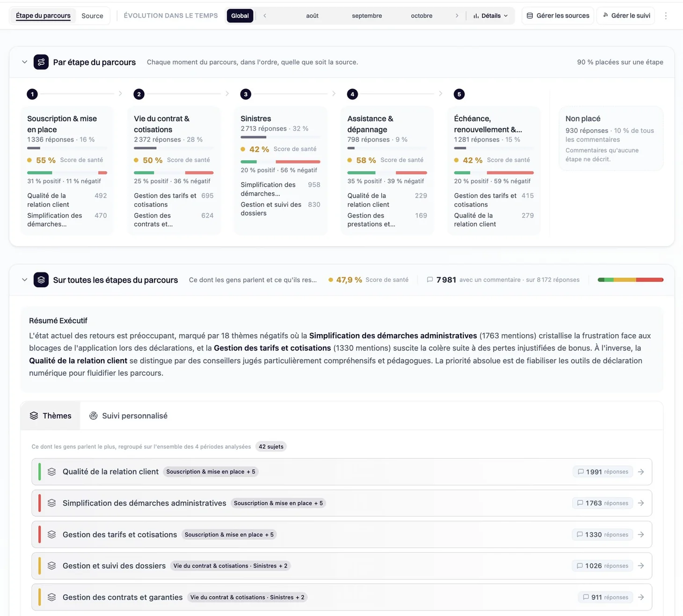The image size is (683, 616).
Task: Open the Sinistres stage card
Action: [x=280, y=171]
